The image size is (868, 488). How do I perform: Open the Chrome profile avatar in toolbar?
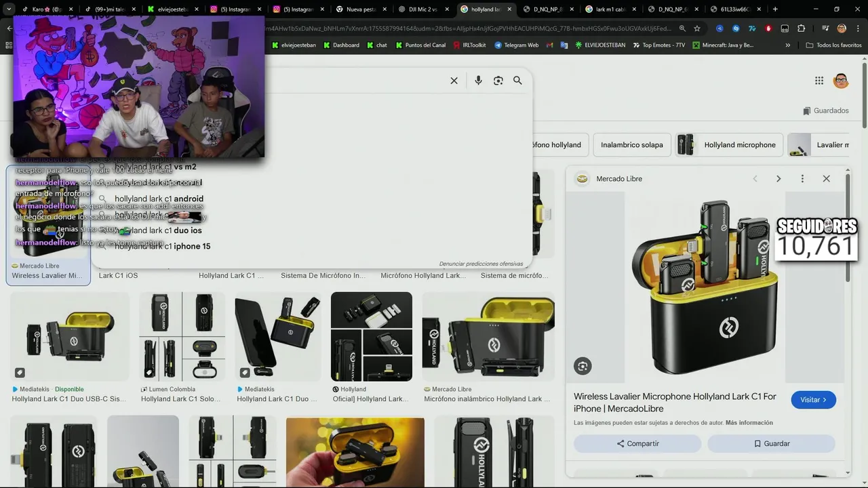(842, 28)
